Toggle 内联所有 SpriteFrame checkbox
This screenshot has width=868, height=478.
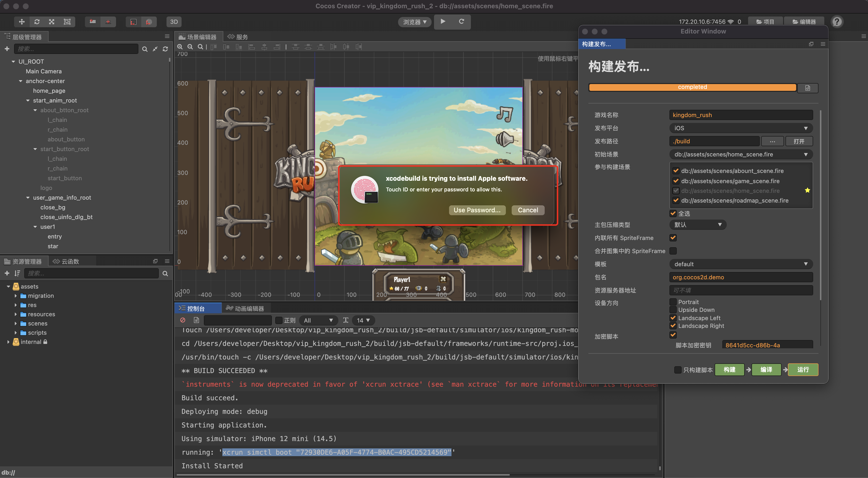point(673,238)
